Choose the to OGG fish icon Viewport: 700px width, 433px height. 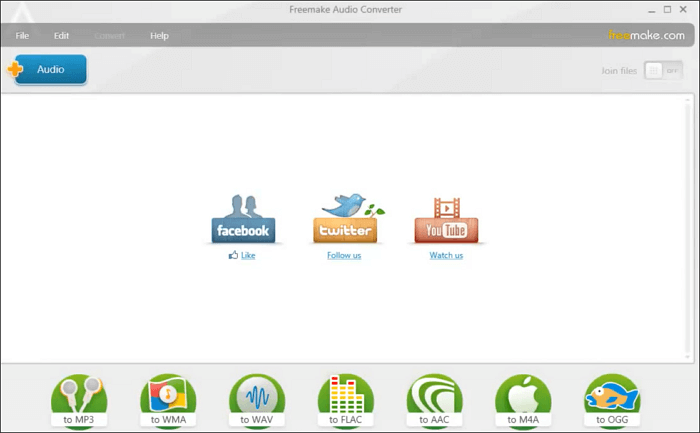[612, 402]
